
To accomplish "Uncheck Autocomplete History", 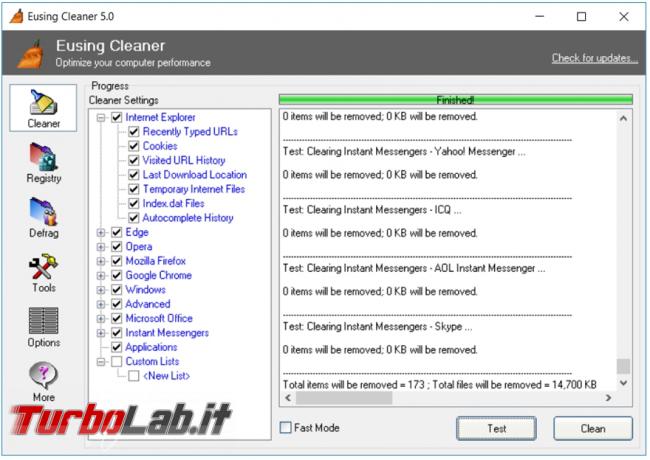I will point(133,218).
